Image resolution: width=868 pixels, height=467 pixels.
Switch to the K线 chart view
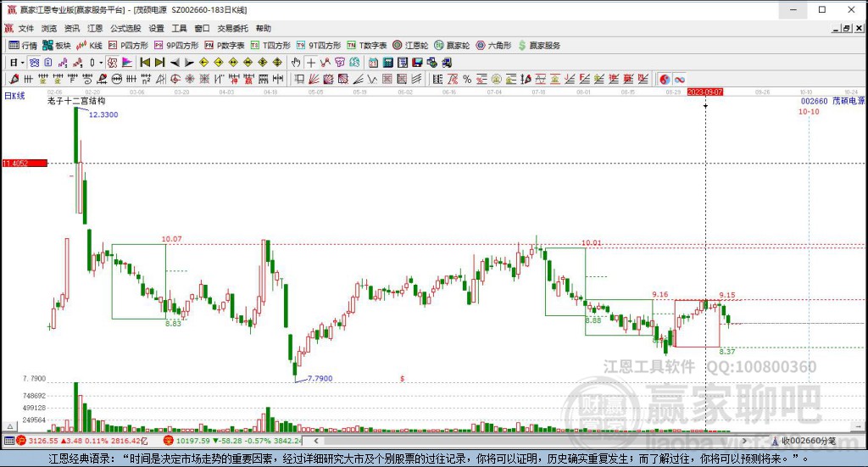pyautogui.click(x=90, y=46)
